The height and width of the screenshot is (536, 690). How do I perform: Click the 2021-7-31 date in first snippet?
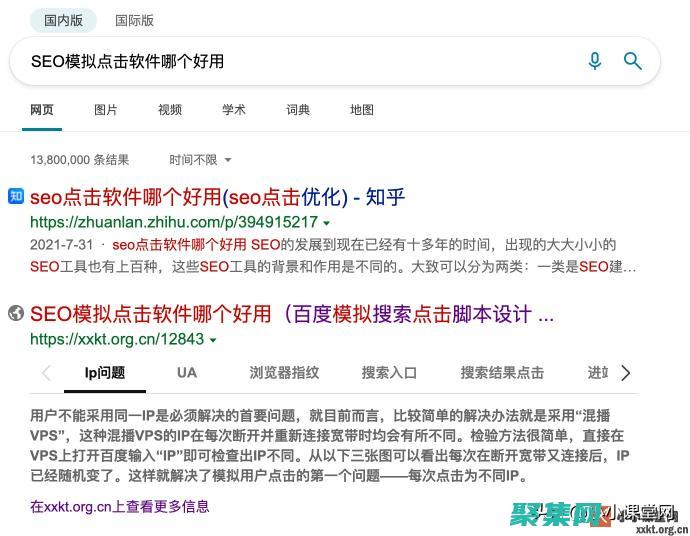coord(62,245)
